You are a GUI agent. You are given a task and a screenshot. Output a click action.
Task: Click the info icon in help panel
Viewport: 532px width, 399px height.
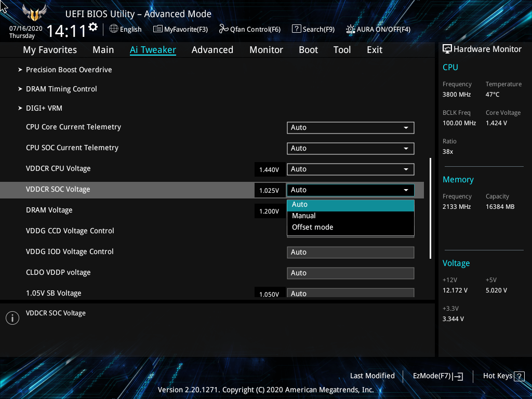point(12,318)
